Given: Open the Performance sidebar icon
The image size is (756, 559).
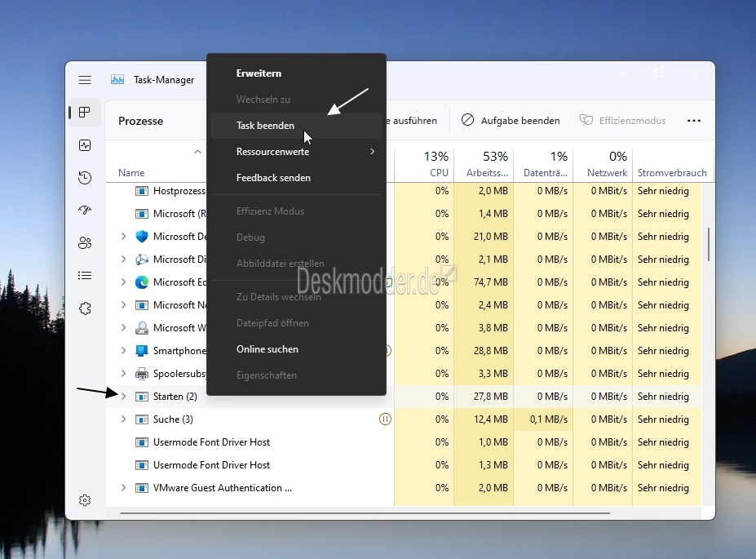Looking at the screenshot, I should click(x=85, y=145).
